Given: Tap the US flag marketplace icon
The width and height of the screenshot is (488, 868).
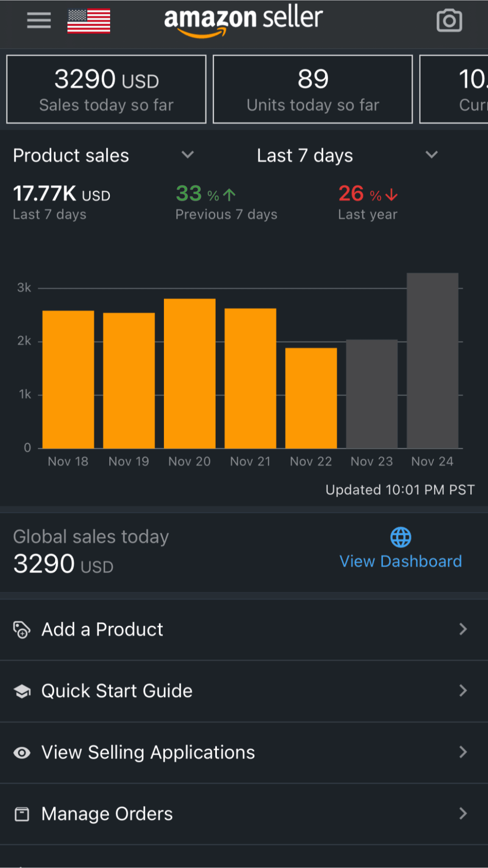Looking at the screenshot, I should click(89, 21).
